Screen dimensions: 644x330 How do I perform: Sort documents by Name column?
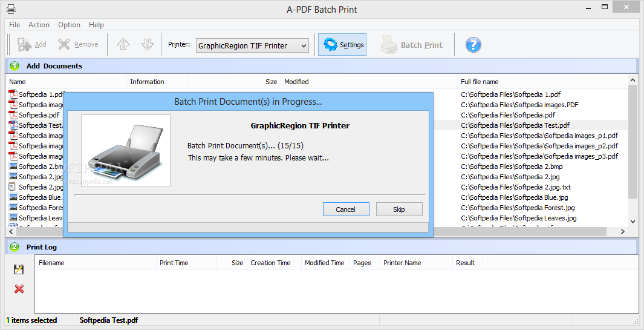pos(66,82)
